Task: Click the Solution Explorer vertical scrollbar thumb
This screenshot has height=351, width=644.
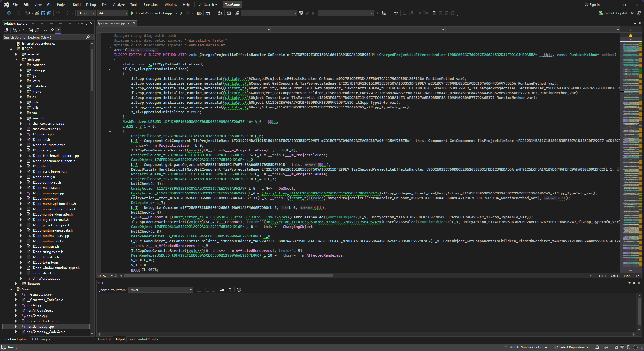Action: [92, 69]
